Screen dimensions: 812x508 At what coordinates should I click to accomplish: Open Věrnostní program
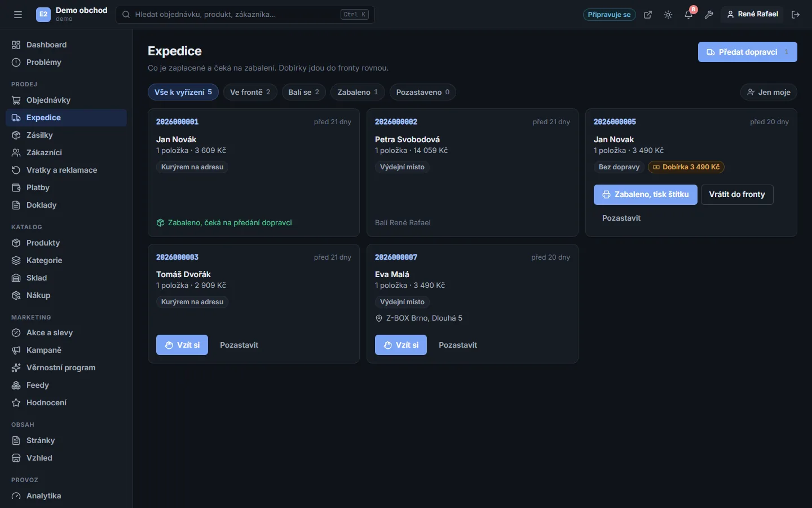[x=66, y=367]
